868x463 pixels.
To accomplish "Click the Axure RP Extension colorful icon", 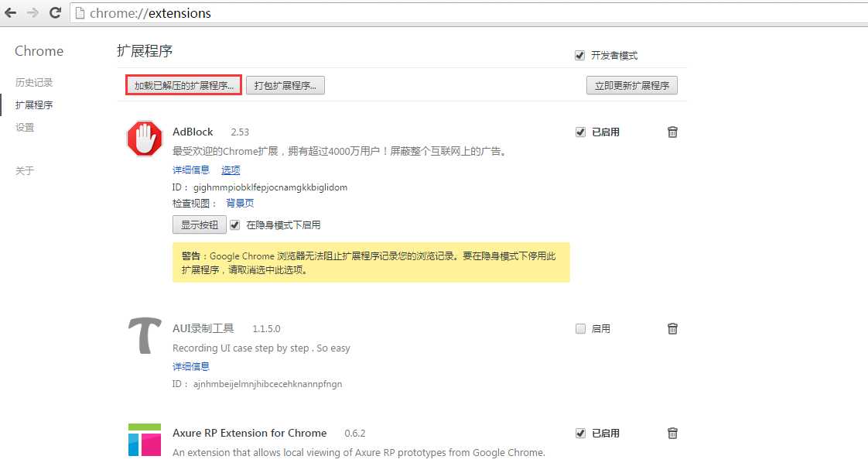I will click(144, 439).
